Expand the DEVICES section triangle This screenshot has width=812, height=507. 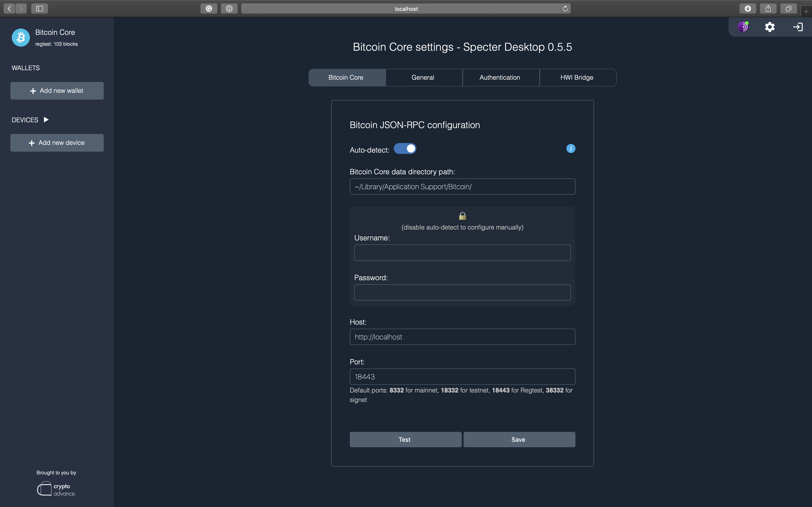[46, 120]
